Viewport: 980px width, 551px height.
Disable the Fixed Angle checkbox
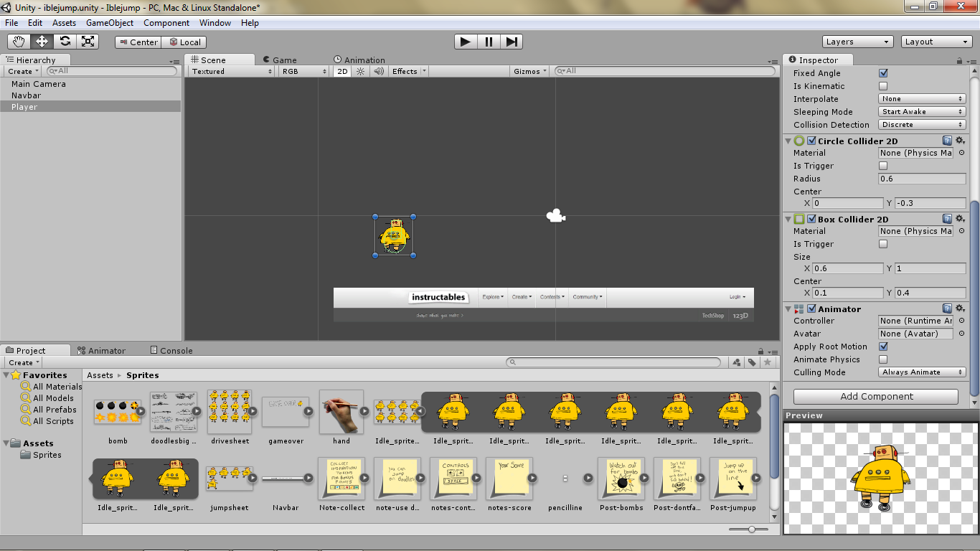[x=883, y=72]
